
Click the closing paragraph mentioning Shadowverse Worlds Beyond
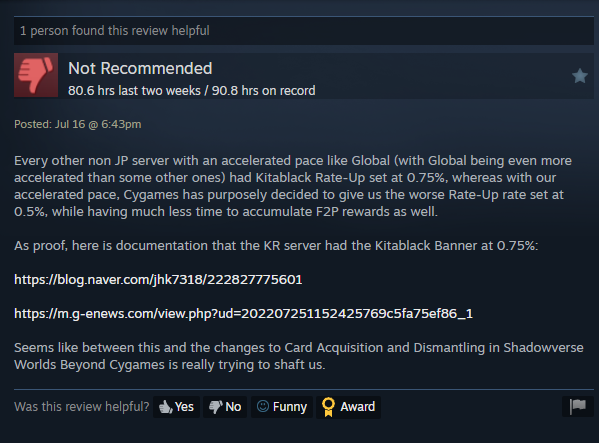pos(299,356)
